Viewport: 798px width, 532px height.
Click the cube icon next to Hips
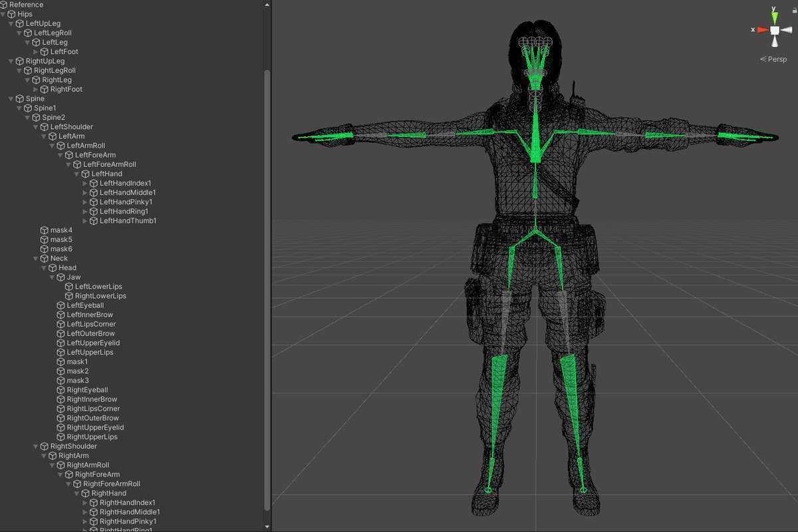pyautogui.click(x=12, y=14)
